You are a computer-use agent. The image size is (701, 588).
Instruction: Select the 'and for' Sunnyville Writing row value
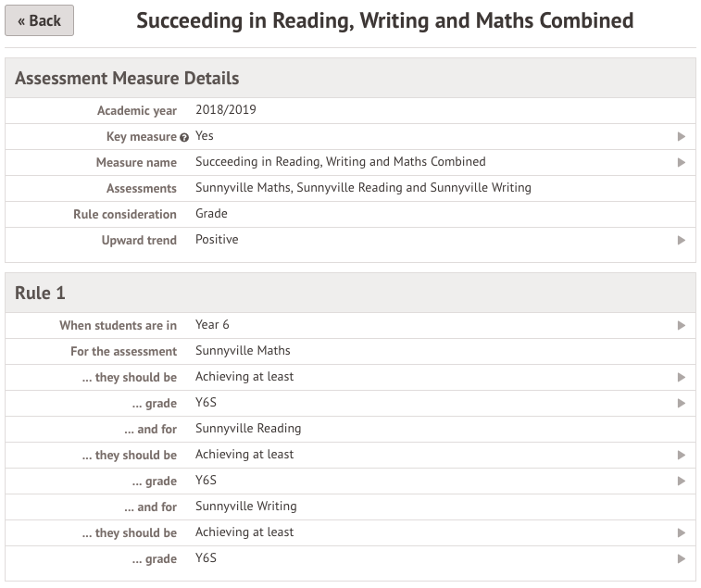point(245,507)
